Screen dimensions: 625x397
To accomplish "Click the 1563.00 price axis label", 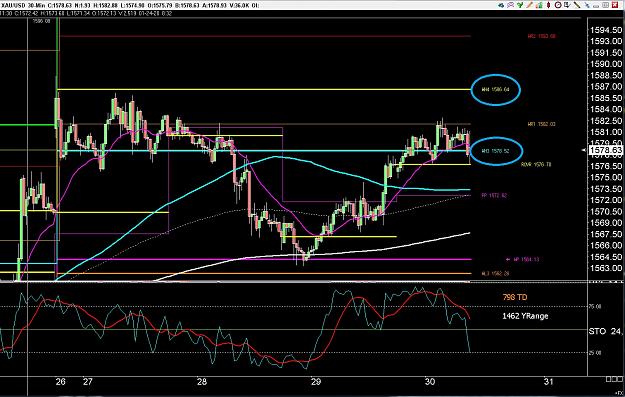I will click(606, 268).
